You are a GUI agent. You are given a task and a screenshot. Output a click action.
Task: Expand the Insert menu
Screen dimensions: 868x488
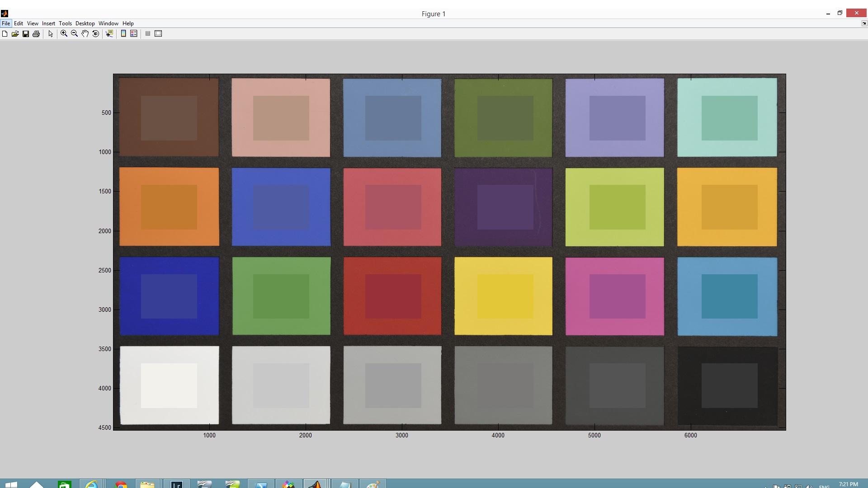pos(48,23)
